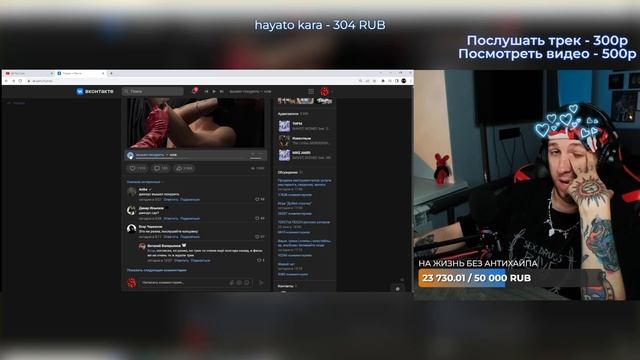Open the second audio track in the sidebar list
This screenshot has width=640, height=360.
(305, 140)
